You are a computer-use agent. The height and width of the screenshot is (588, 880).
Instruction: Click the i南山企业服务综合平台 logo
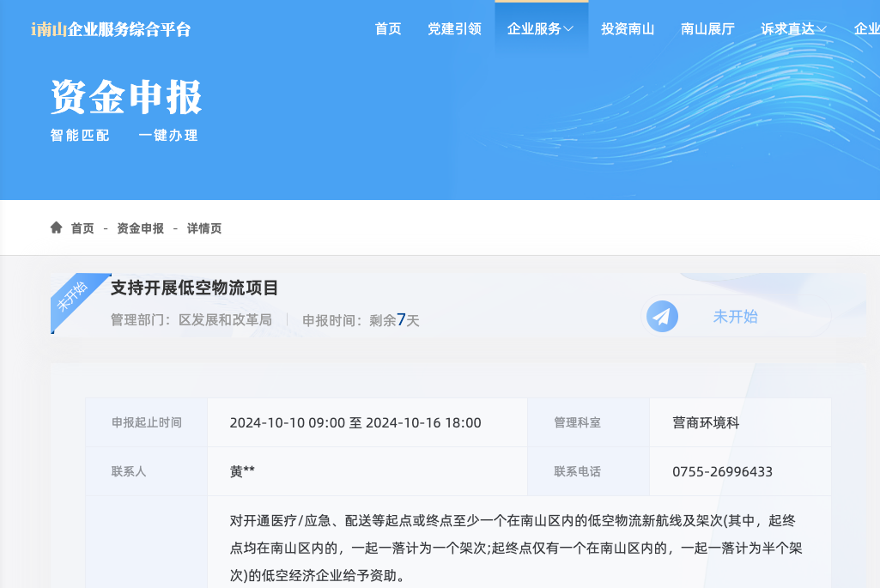(111, 29)
